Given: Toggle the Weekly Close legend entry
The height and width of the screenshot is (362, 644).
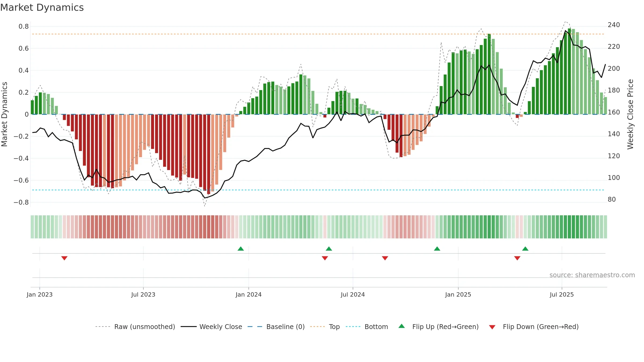Looking at the screenshot, I should point(211,327).
